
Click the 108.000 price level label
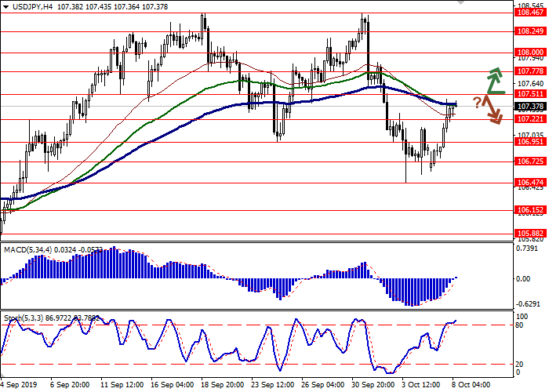pos(527,53)
